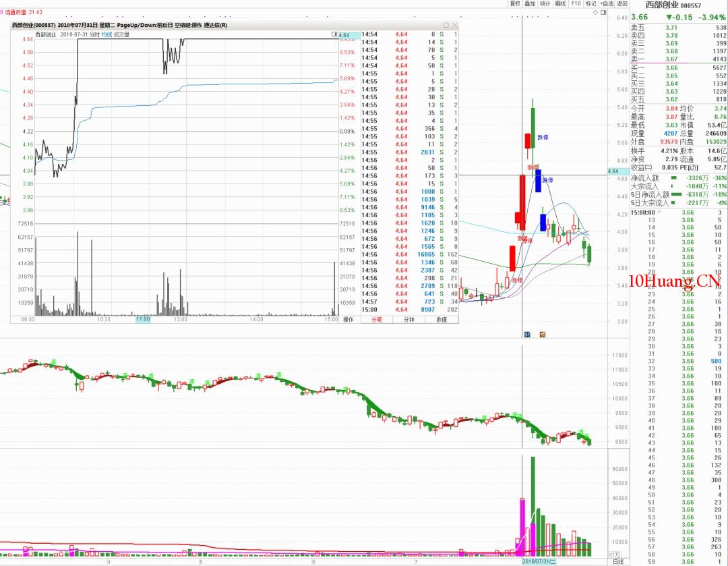Click the 卖五 3.71 order row
Image resolution: width=728 pixels, height=566 pixels.
(x=678, y=28)
